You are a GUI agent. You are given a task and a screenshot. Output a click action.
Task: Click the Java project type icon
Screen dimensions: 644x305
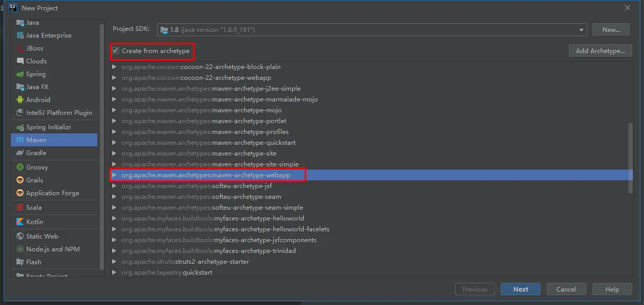(x=20, y=23)
